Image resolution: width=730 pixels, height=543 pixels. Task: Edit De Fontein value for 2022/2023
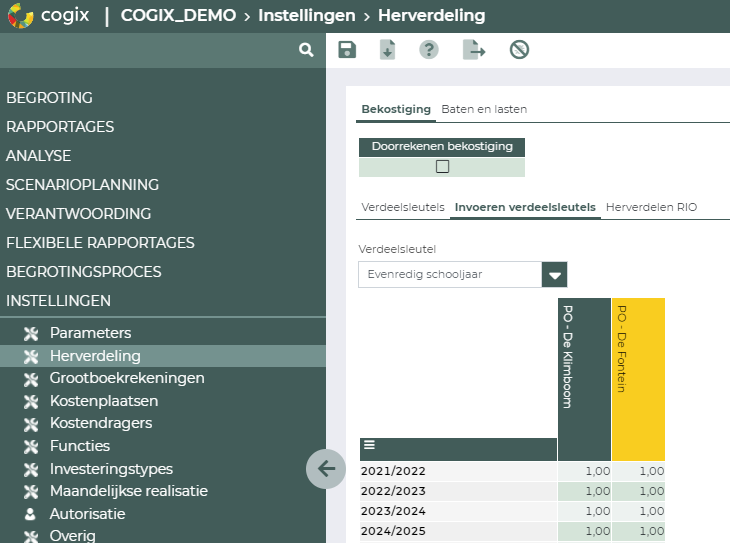click(x=638, y=491)
